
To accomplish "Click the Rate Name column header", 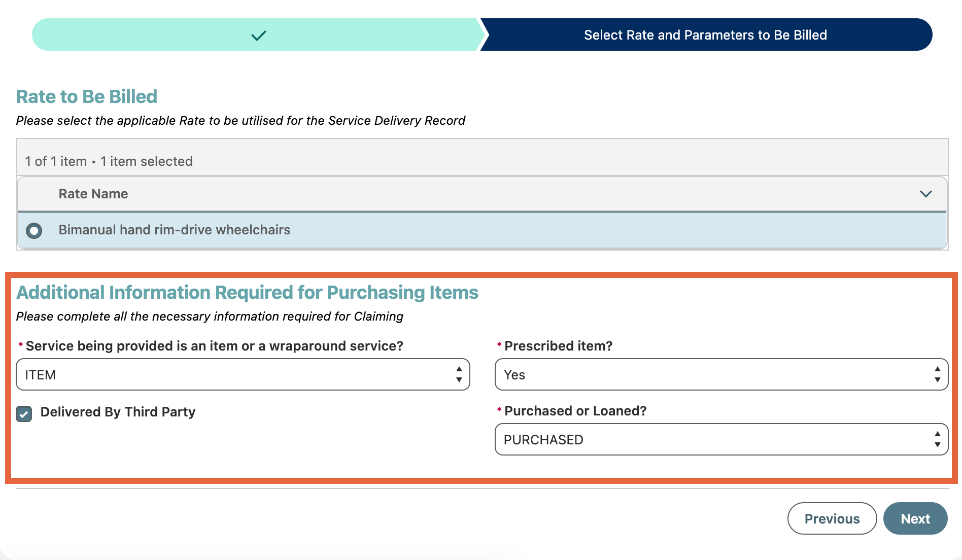I will tap(93, 194).
